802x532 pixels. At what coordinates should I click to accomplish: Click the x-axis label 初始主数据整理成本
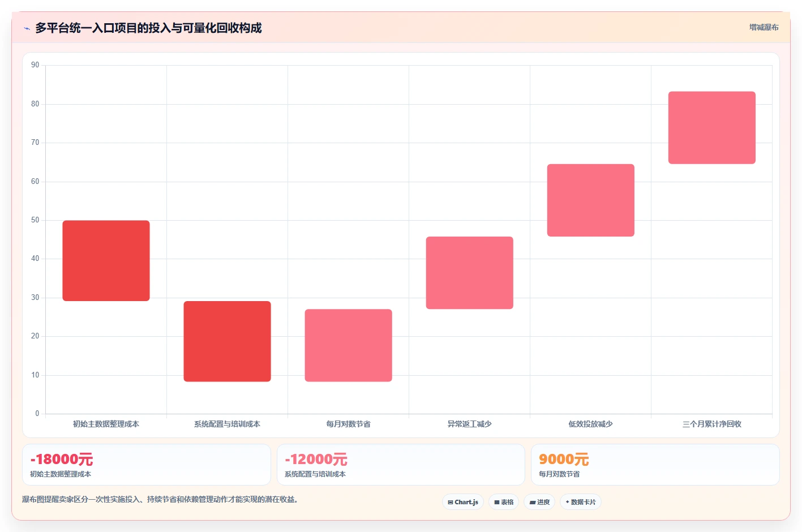point(106,424)
